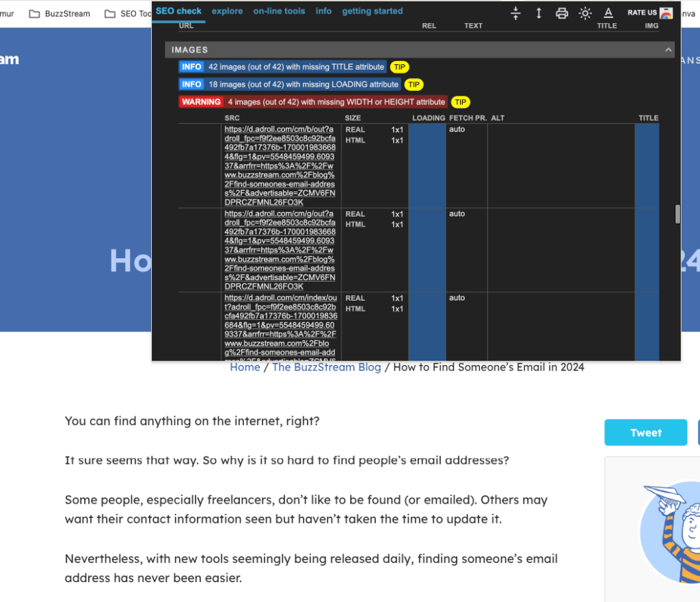
Task: Toggle TIP beside missing TITLE attribute info
Action: [x=399, y=67]
